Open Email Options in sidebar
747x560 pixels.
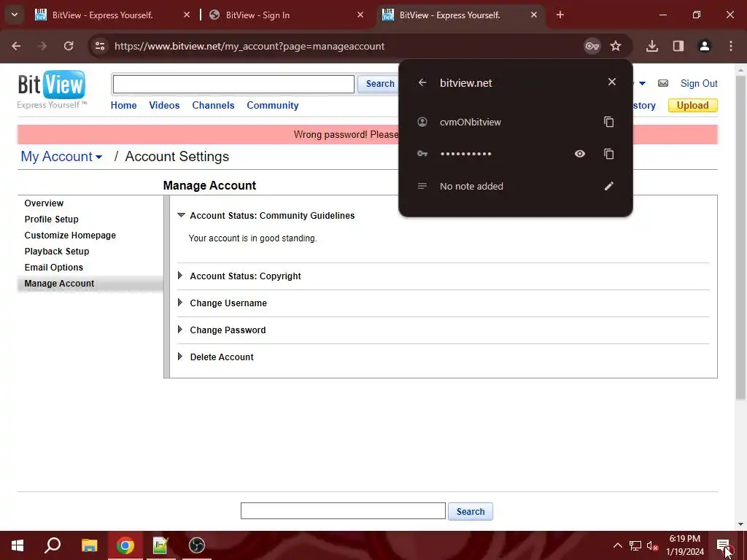(x=54, y=268)
